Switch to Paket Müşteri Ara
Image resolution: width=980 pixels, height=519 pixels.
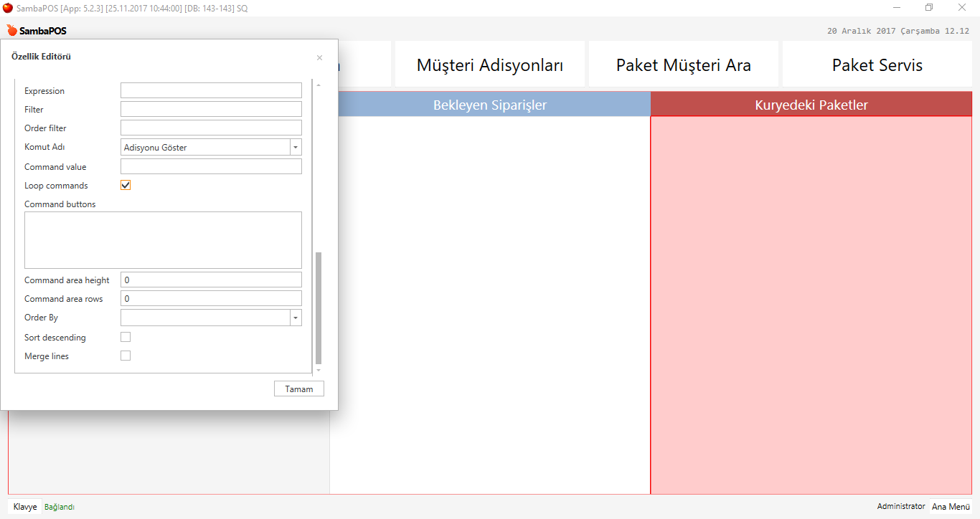click(x=683, y=65)
